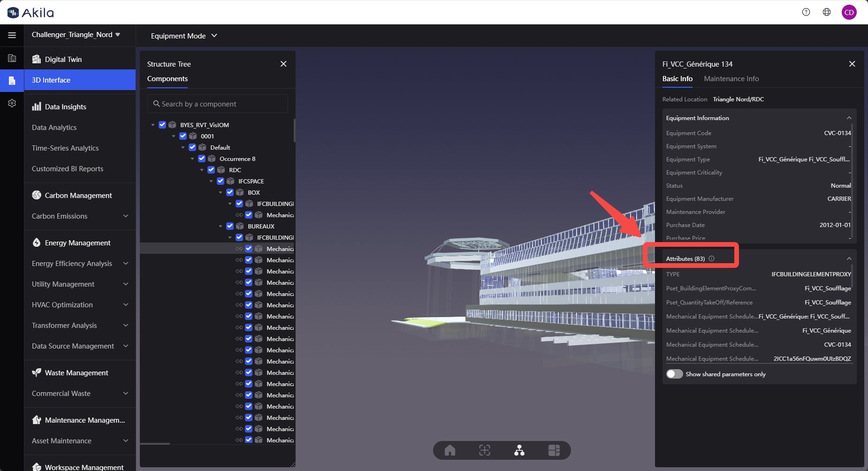Collapse the Equipment Information section

click(849, 118)
